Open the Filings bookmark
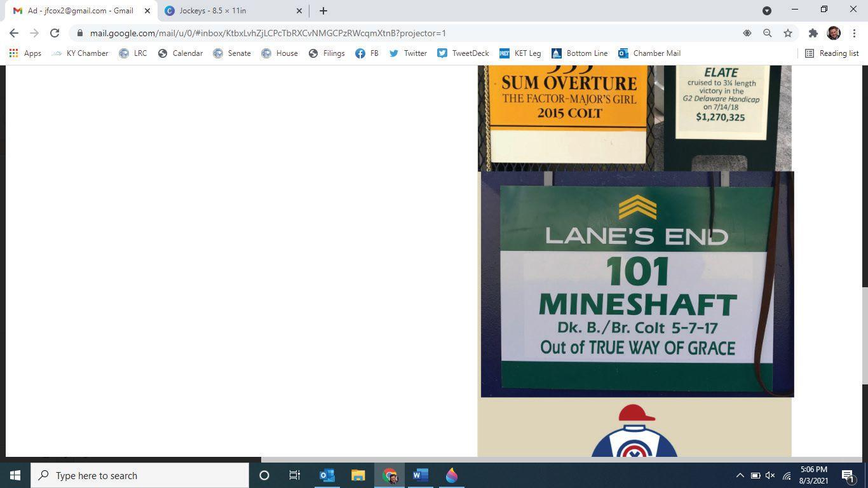Image resolution: width=868 pixels, height=488 pixels. click(x=327, y=53)
